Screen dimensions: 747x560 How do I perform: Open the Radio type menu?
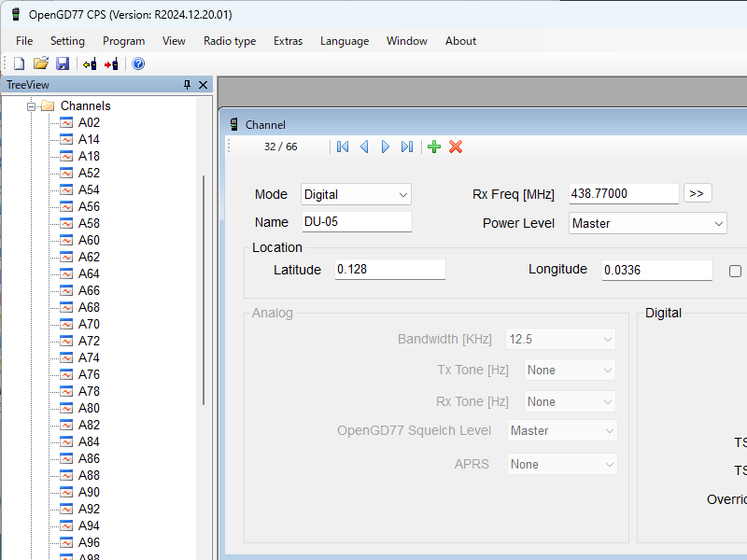pos(229,41)
